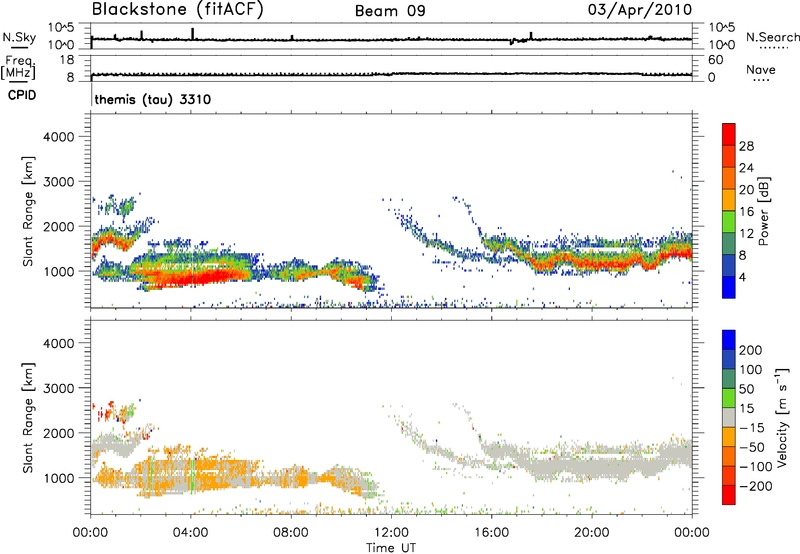This screenshot has width=800, height=554.
Task: Click the "Nave" legend label
Action: point(761,70)
